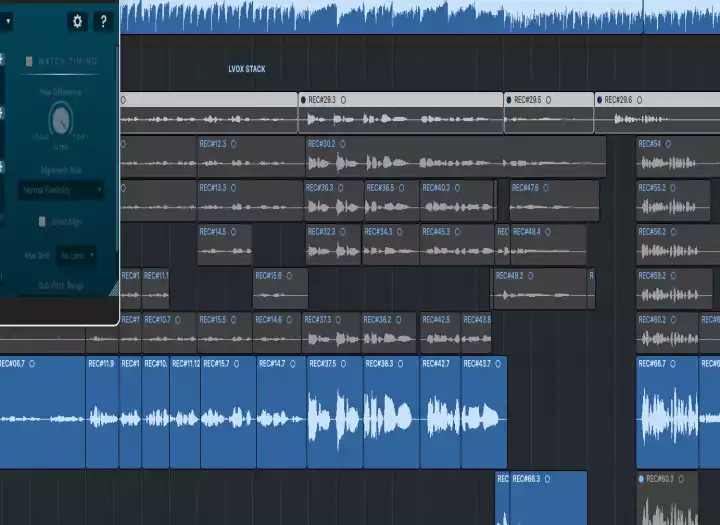Image resolution: width=720 pixels, height=525 pixels.
Task: Click the circle icon on clip REC#29.5
Action: point(548,100)
